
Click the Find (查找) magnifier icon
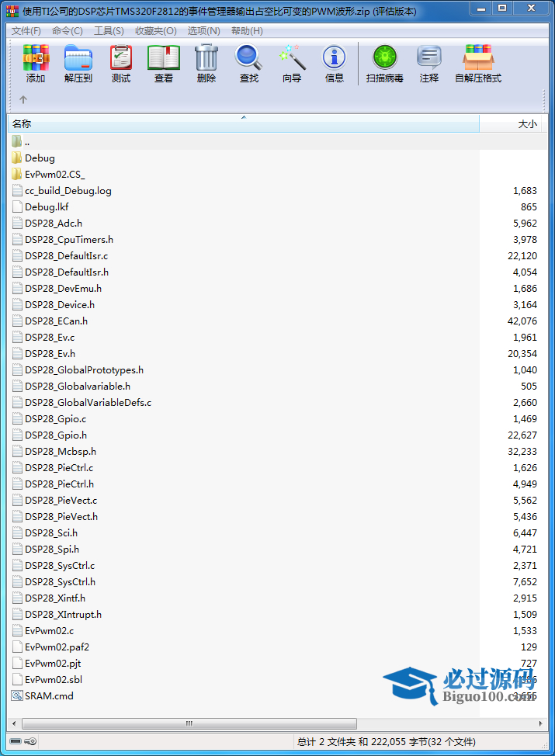pyautogui.click(x=249, y=58)
